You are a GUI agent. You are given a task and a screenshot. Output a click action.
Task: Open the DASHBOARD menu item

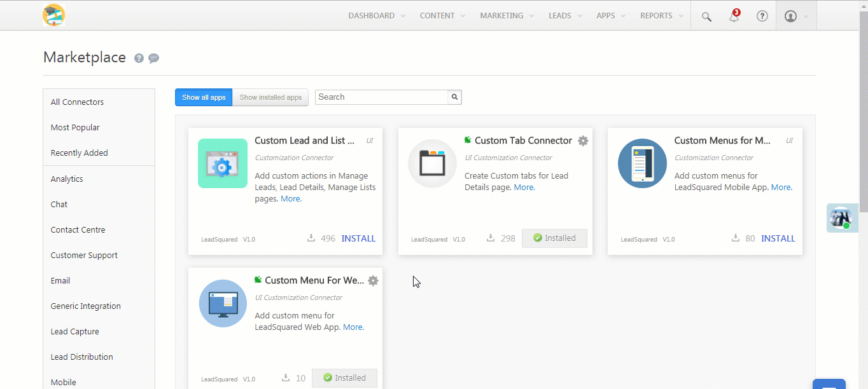pyautogui.click(x=372, y=15)
